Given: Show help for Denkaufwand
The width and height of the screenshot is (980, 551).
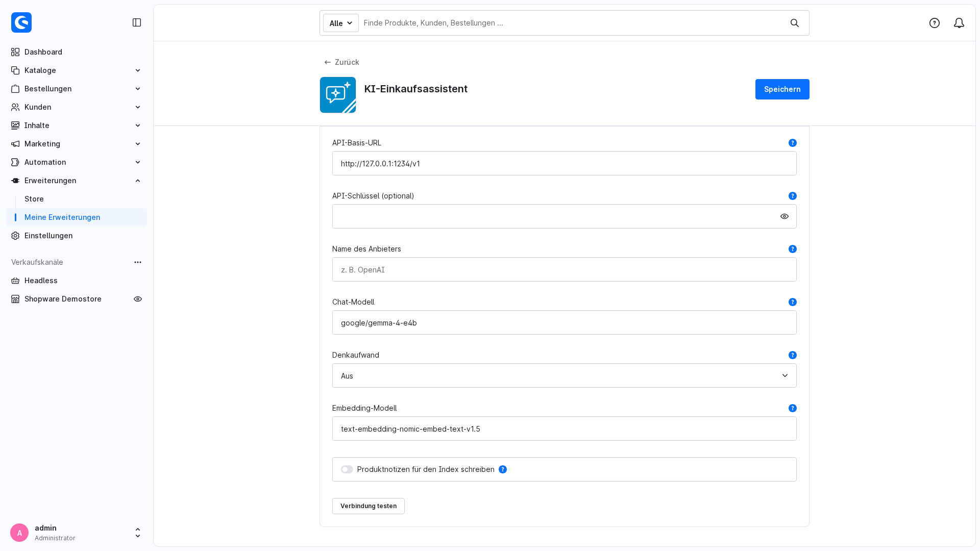Looking at the screenshot, I should [793, 355].
